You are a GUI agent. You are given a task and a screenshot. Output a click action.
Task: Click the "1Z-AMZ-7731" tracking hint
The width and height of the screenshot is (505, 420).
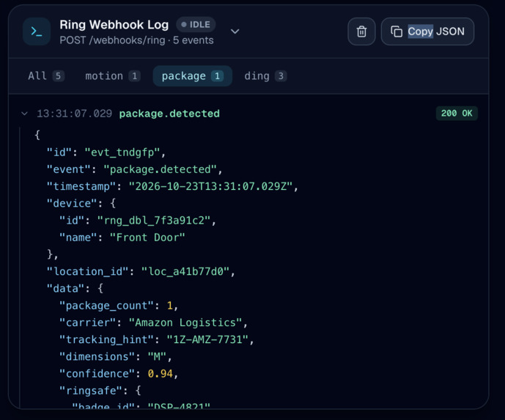click(207, 340)
